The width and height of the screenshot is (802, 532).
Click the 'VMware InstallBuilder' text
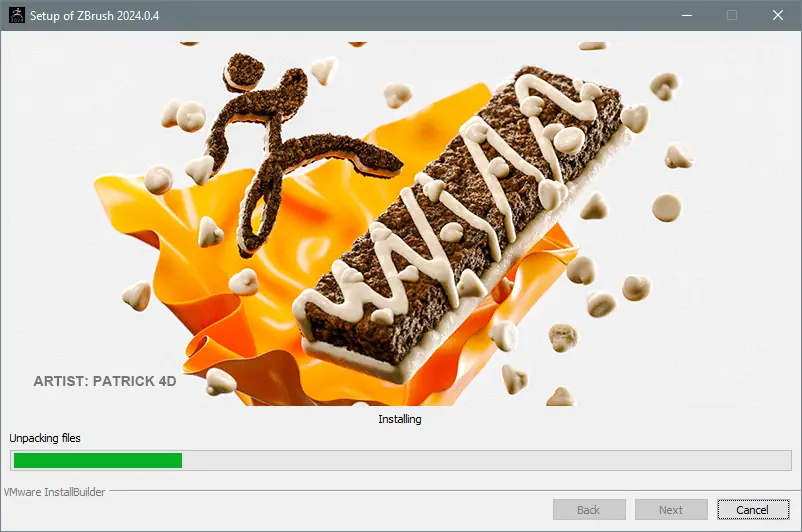tap(54, 492)
